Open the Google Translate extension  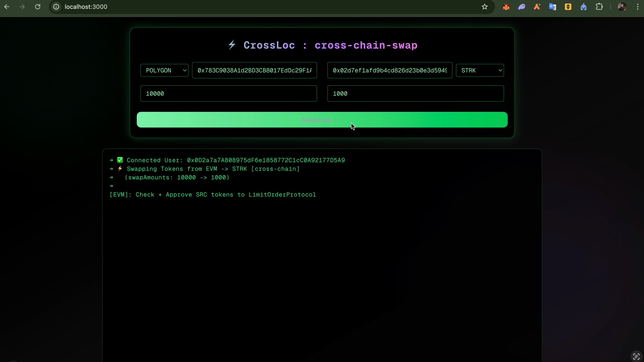coord(552,7)
